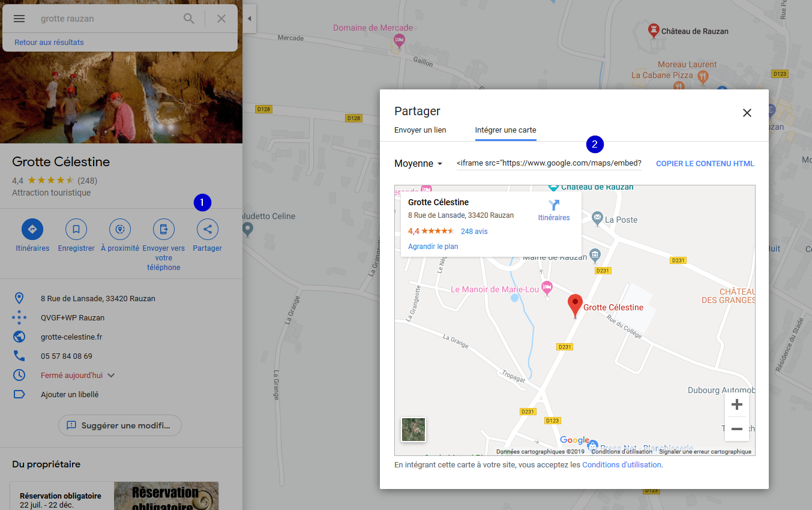
Task: Click plus code QVGF+WP Rauzan
Action: click(73, 317)
